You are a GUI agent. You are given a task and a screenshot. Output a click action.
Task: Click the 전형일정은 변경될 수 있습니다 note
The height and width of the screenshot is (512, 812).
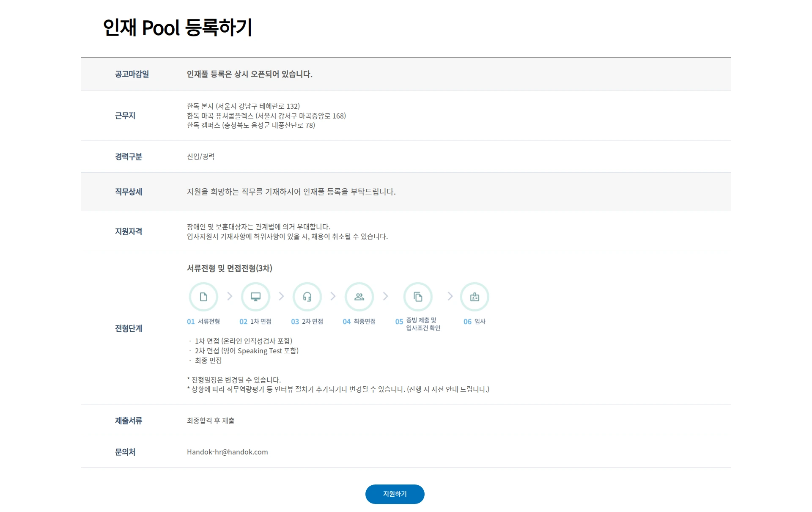[x=234, y=380]
